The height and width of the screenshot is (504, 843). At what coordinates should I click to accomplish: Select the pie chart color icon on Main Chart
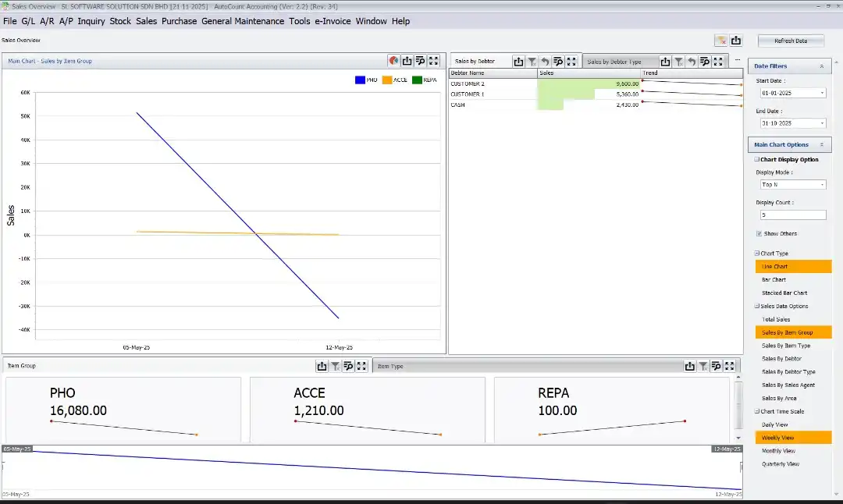pos(393,61)
